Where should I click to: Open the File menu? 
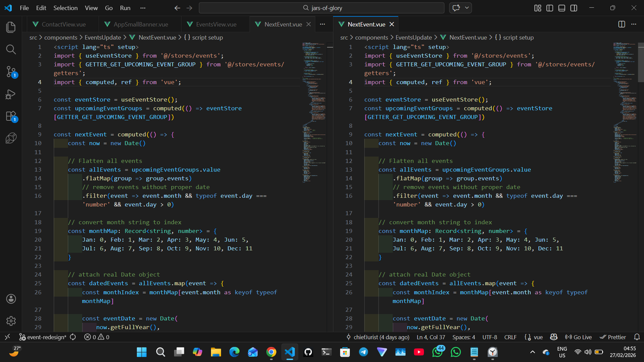coord(25,8)
